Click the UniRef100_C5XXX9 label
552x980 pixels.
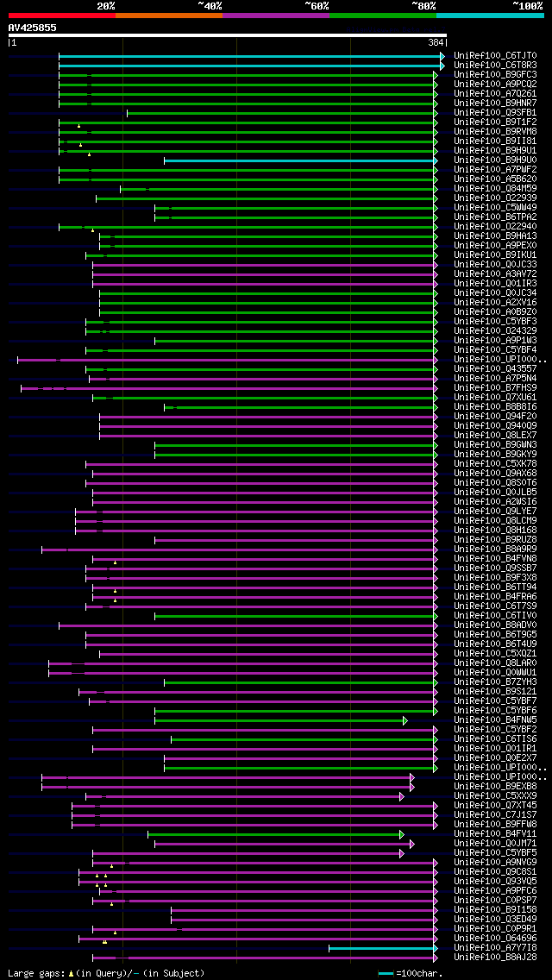click(495, 797)
